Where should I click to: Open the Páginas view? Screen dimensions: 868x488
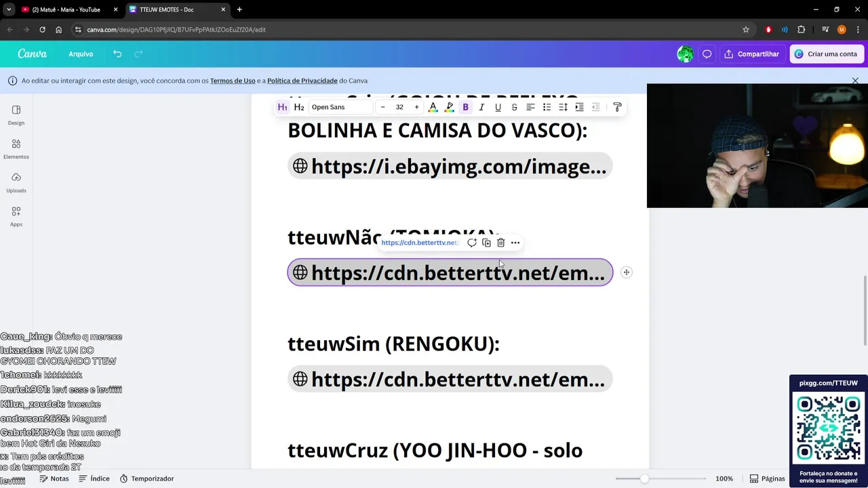[x=767, y=479]
